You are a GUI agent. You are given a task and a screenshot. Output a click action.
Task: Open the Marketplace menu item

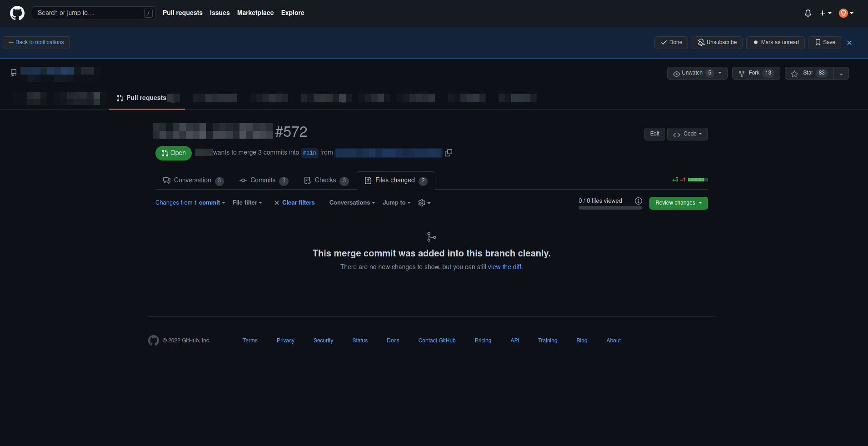click(x=255, y=13)
